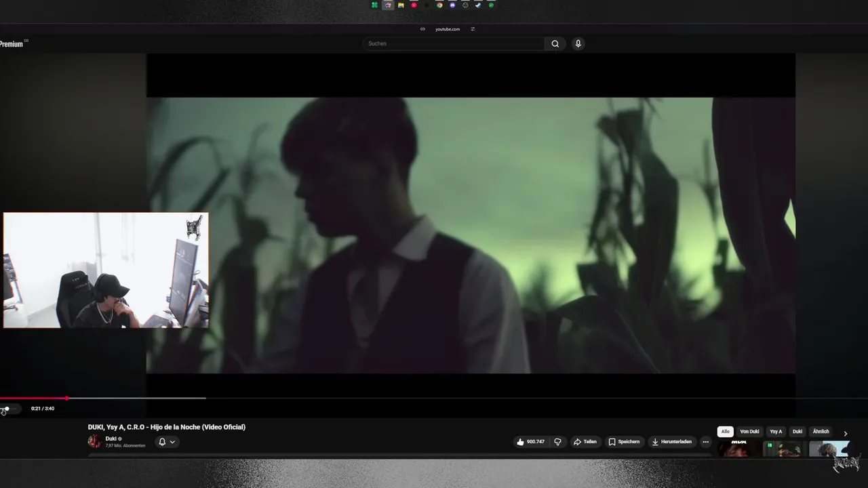Select the Ähnlich filter chip
Image resolution: width=868 pixels, height=488 pixels.
pyautogui.click(x=821, y=432)
